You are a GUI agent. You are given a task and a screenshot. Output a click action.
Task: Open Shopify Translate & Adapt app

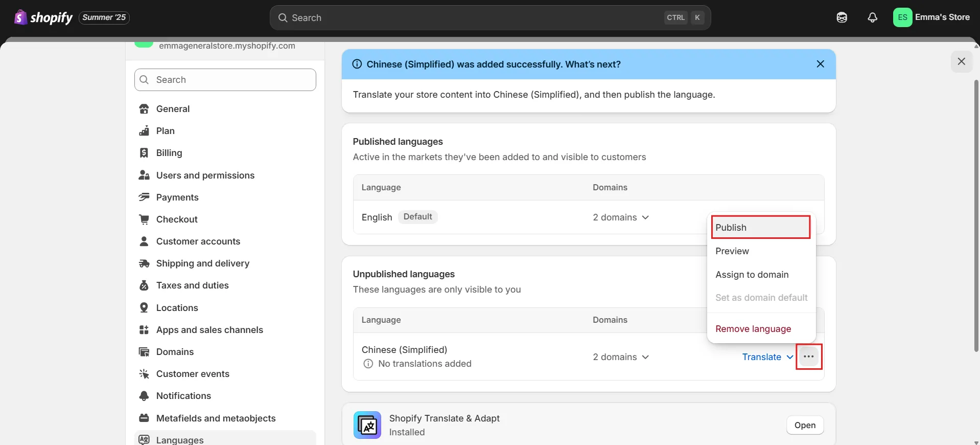(805, 425)
